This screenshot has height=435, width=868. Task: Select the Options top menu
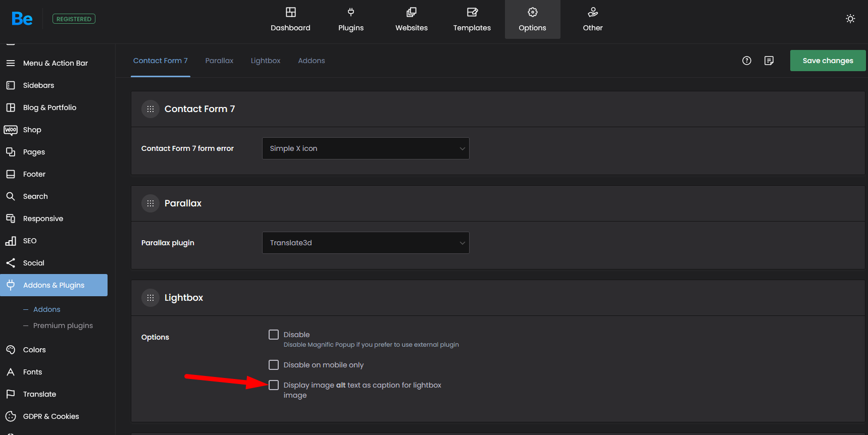click(533, 20)
